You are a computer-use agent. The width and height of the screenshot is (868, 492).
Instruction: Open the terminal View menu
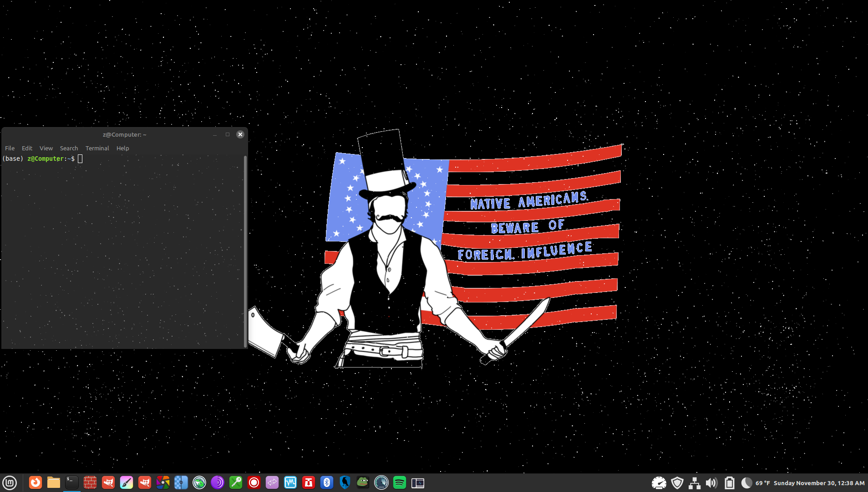point(46,148)
